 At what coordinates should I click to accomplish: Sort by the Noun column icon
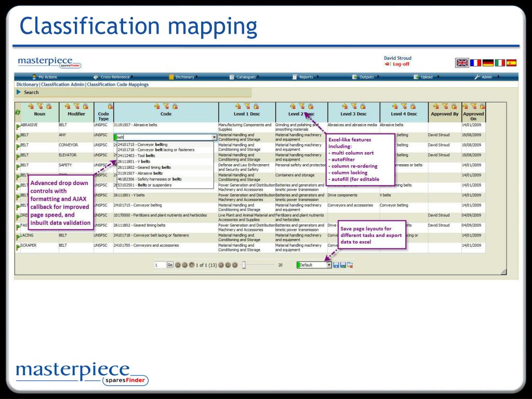coord(31,106)
